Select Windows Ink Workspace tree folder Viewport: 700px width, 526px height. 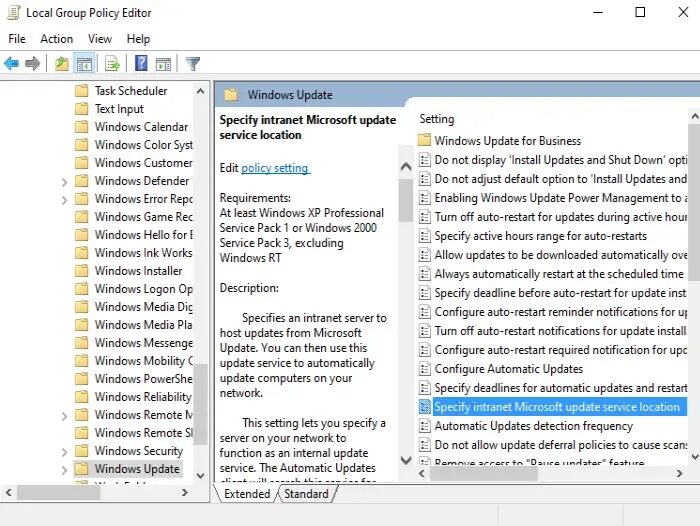(x=143, y=253)
